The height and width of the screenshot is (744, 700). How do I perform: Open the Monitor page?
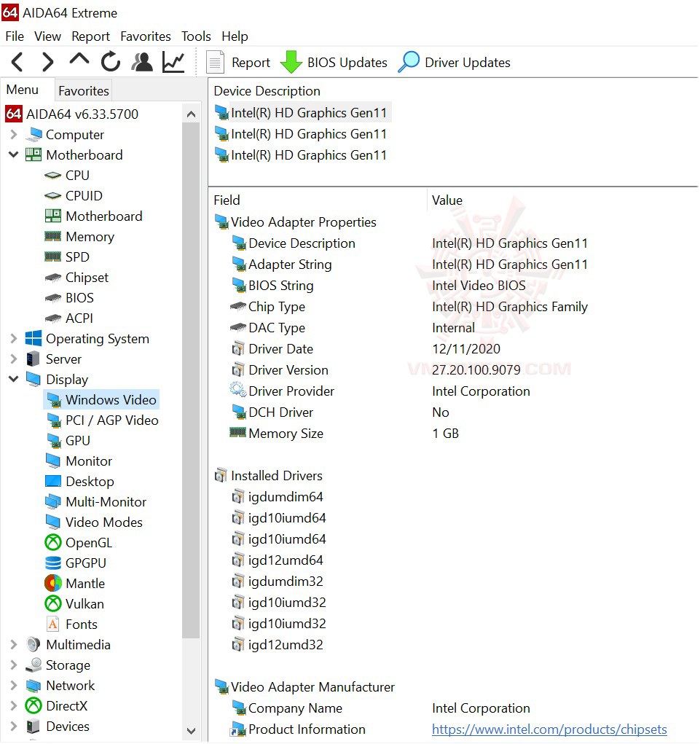click(78, 461)
